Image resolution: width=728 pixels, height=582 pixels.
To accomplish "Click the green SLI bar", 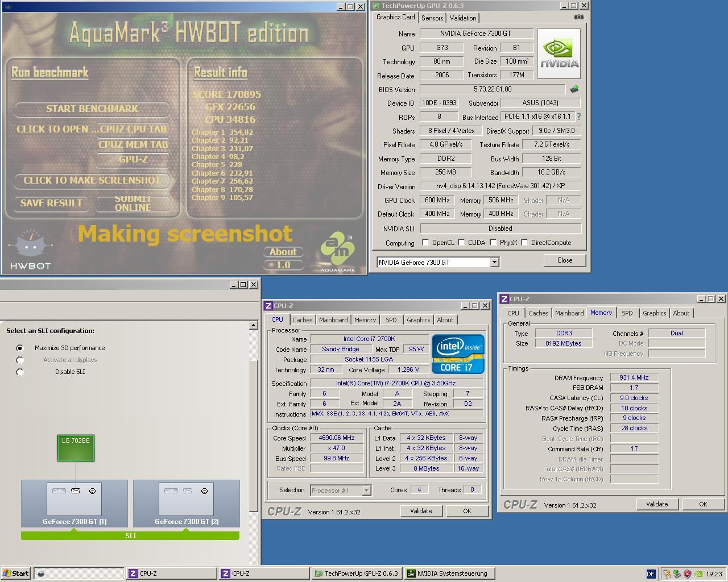I will pyautogui.click(x=130, y=535).
